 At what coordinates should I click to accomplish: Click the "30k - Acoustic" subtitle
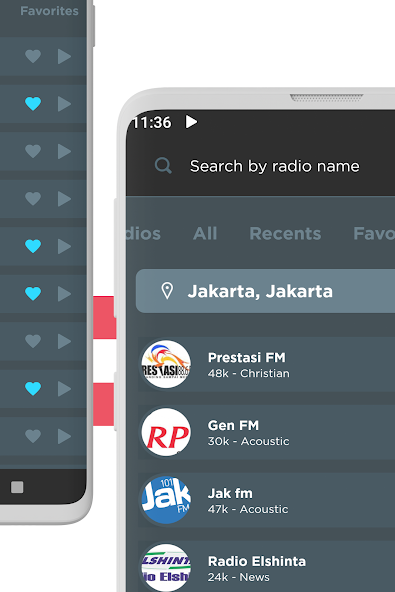[x=248, y=441]
